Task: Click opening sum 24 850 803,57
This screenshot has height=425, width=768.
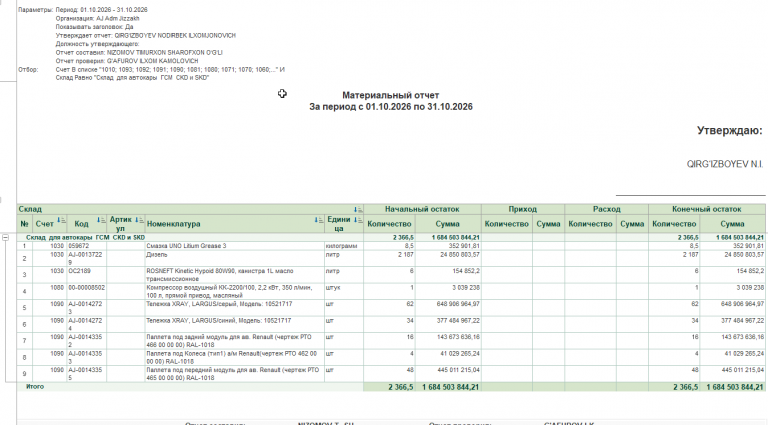Action: (448, 259)
